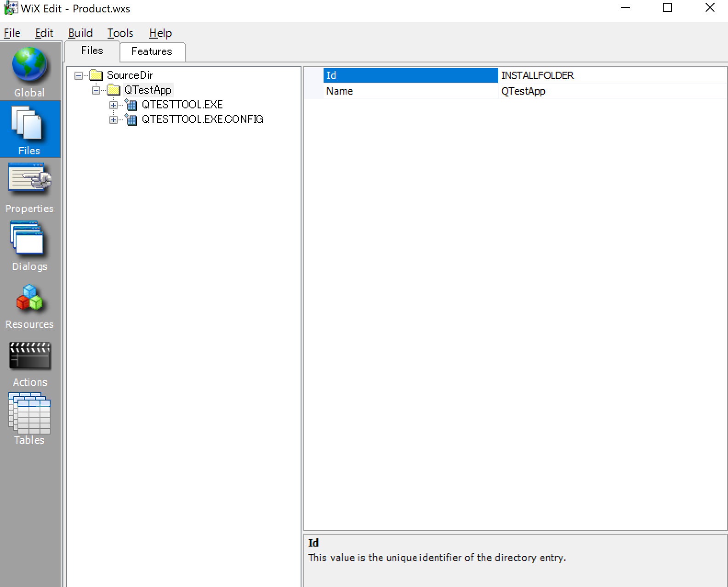Open the Global section in sidebar
Image resolution: width=728 pixels, height=587 pixels.
coord(29,72)
